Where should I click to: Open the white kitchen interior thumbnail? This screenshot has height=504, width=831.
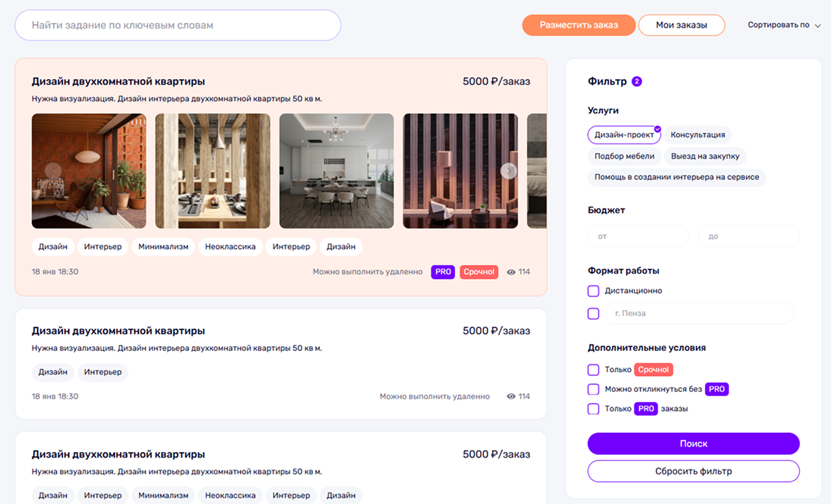337,171
